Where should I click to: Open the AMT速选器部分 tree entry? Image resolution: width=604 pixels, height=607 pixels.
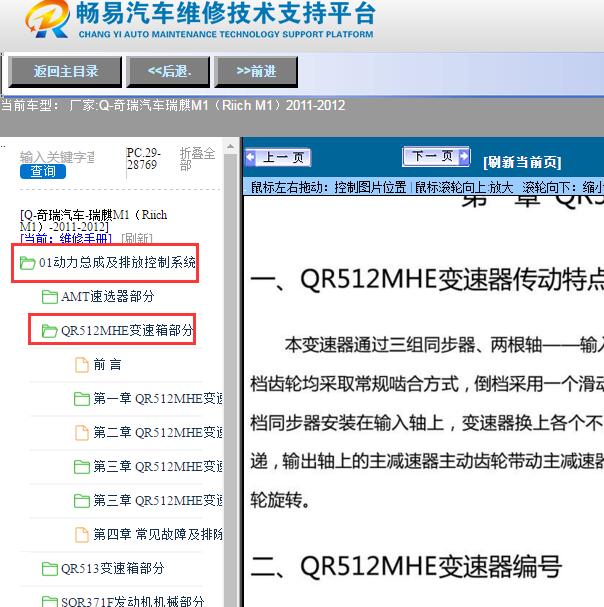[x=108, y=297]
